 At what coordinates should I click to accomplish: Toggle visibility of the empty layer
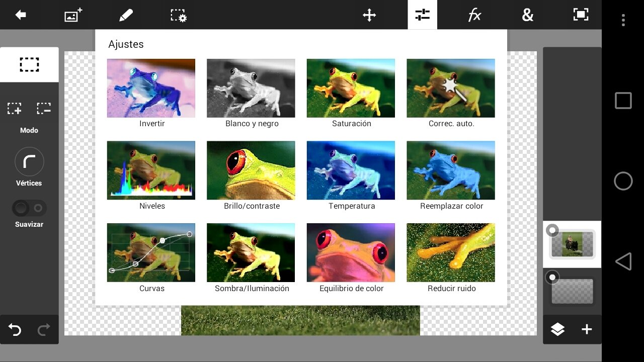click(x=552, y=277)
